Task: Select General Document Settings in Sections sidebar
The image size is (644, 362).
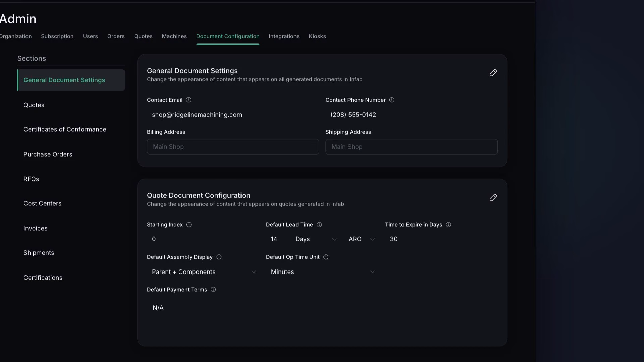Action: 71,80
